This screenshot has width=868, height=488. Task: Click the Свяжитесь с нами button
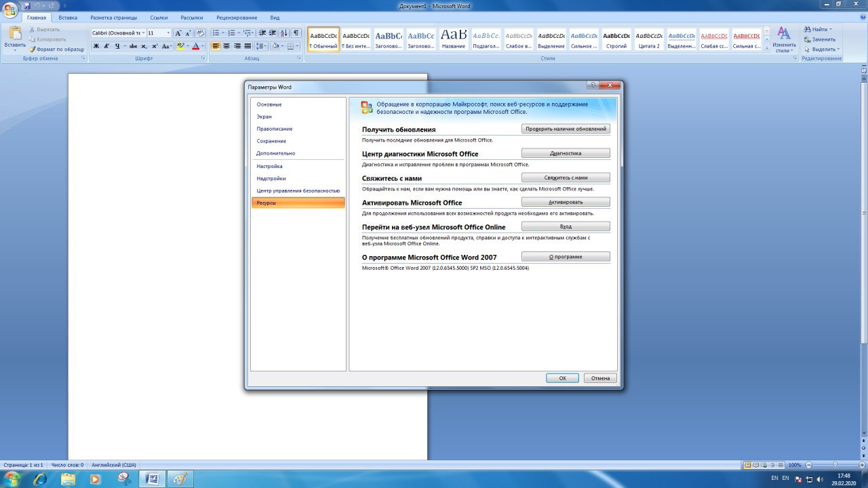[566, 178]
